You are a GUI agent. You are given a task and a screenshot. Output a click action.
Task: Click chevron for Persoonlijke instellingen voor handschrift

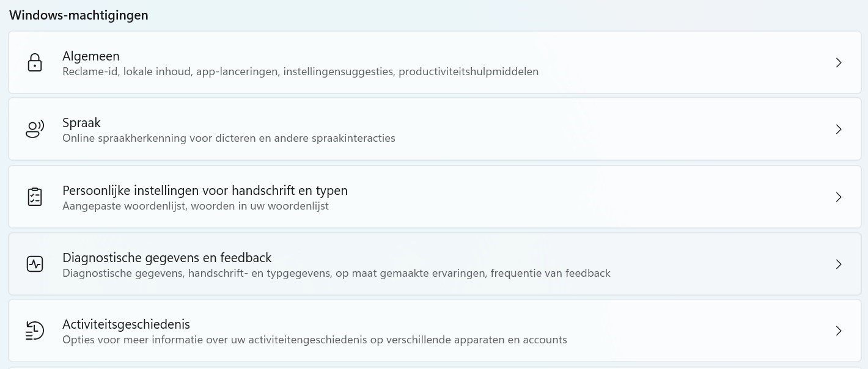[x=839, y=197]
